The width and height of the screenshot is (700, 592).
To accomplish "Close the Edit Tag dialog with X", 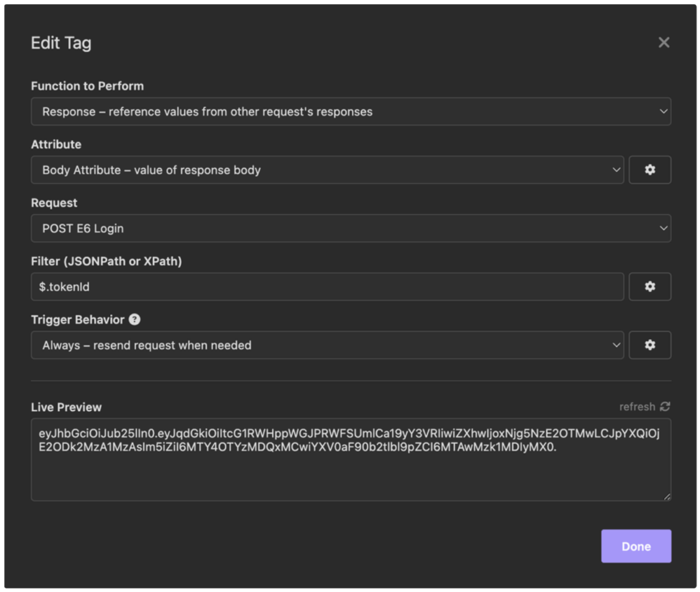I will [664, 42].
